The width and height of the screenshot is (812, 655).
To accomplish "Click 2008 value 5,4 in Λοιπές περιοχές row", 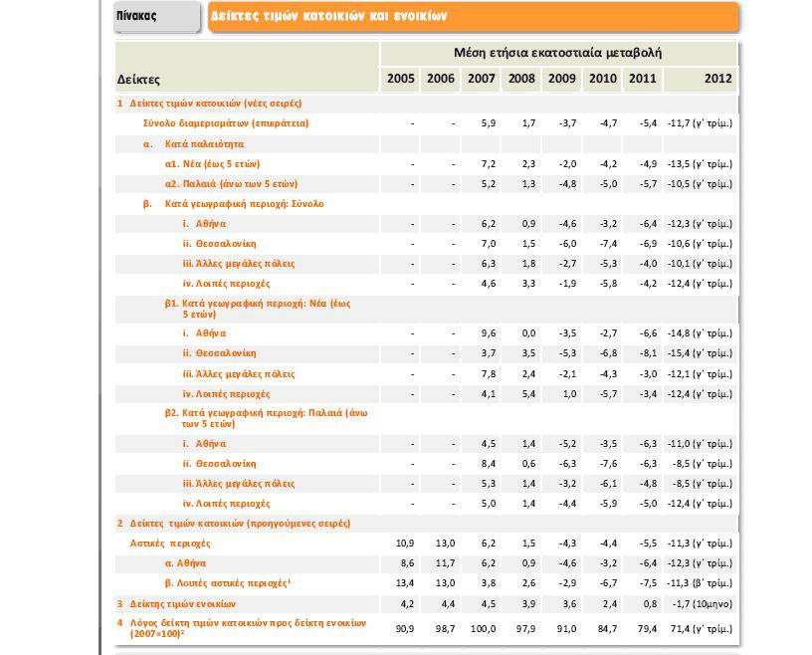I will pos(528,394).
